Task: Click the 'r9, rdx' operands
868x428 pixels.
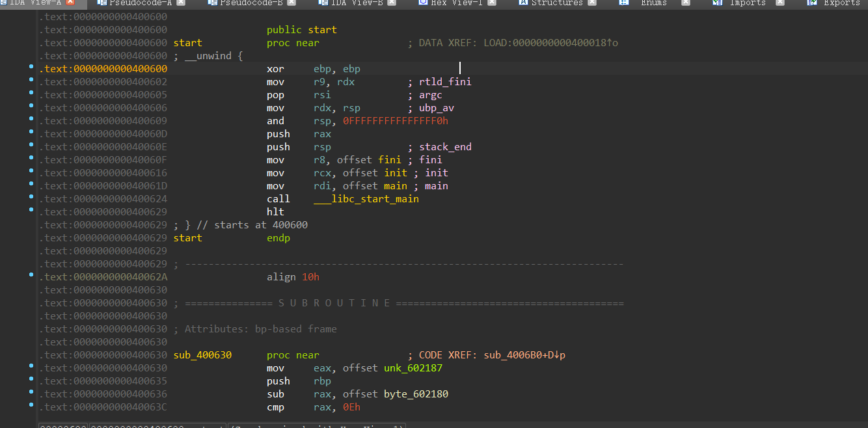Action: 334,82
